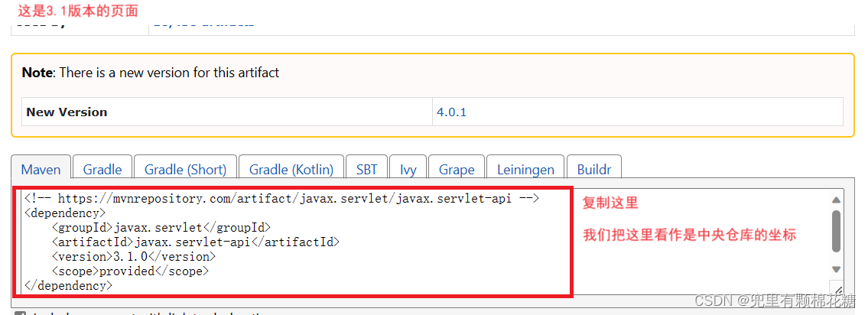The width and height of the screenshot is (868, 315).
Task: Select the Buildr tab
Action: (x=594, y=167)
